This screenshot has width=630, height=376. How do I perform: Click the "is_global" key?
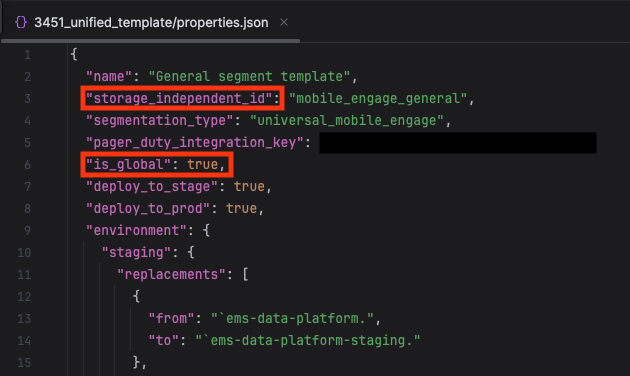(x=128, y=164)
